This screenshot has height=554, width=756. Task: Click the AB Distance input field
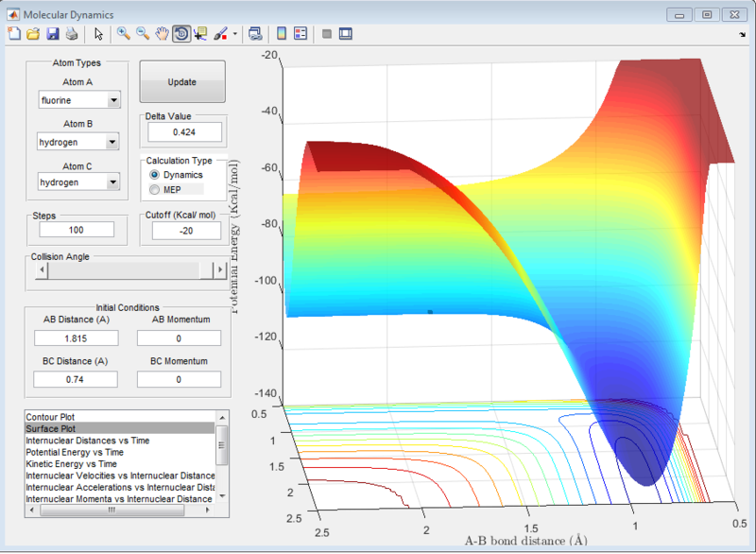pos(76,338)
